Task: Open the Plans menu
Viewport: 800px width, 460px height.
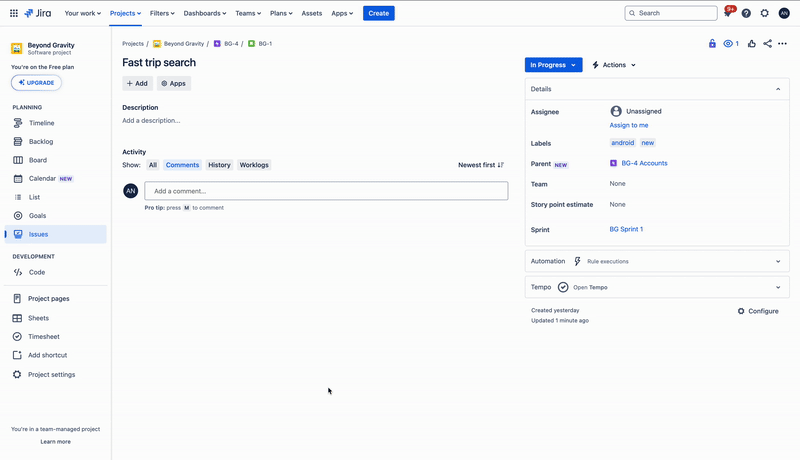Action: [x=281, y=13]
